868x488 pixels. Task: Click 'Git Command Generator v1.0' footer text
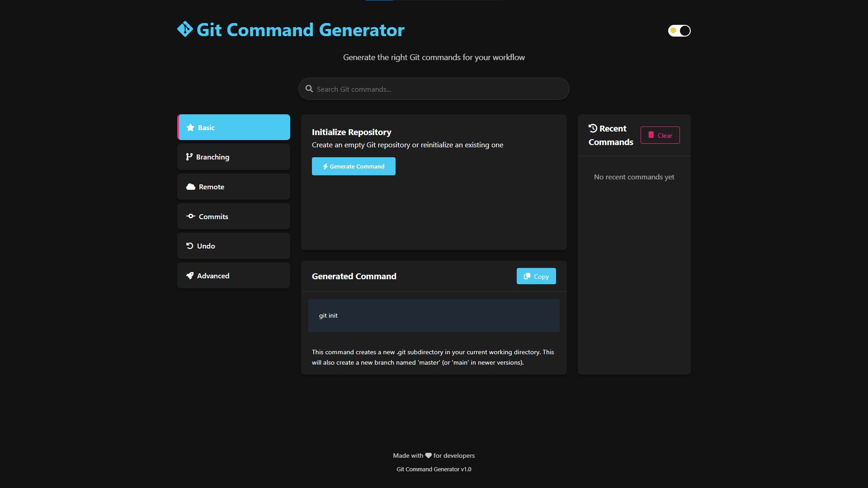point(434,469)
